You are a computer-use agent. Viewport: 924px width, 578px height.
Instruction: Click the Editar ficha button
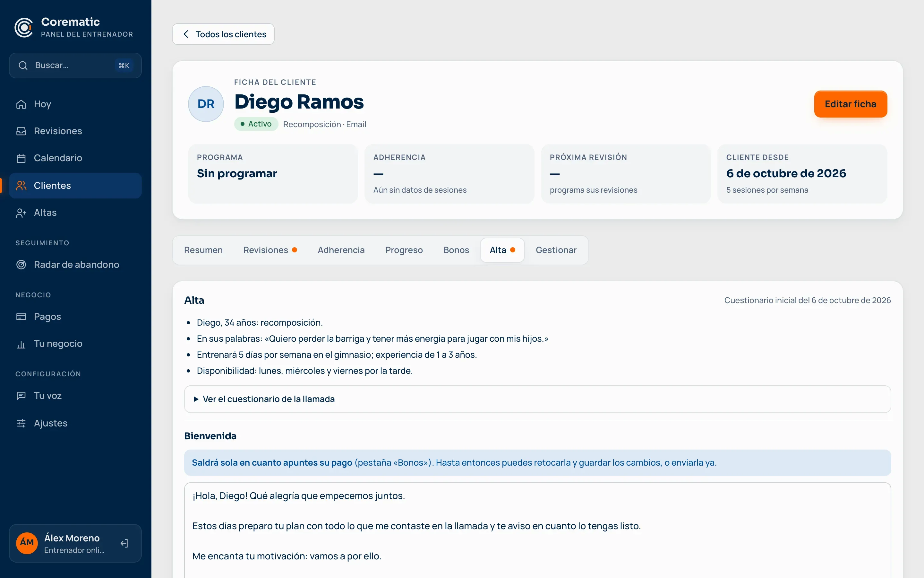[x=850, y=104]
